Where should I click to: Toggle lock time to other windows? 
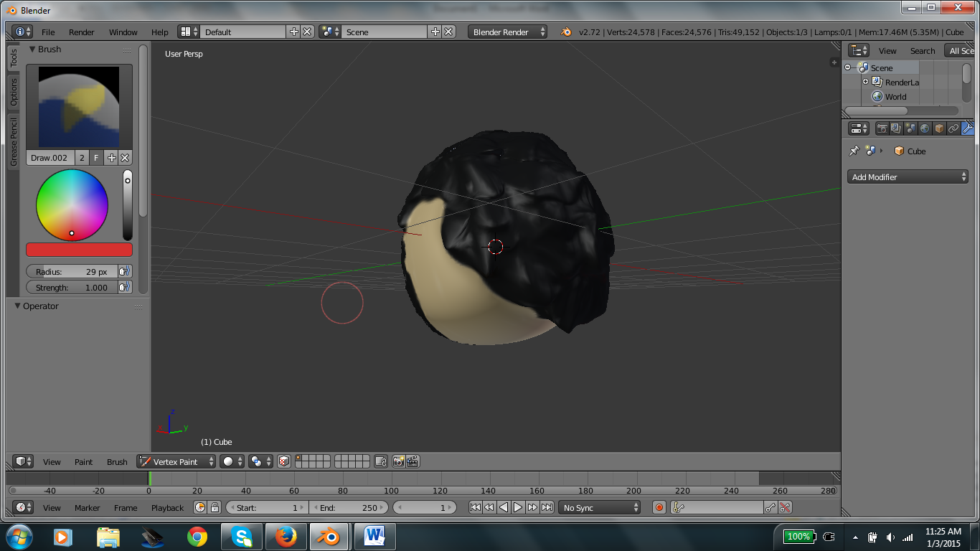point(215,507)
